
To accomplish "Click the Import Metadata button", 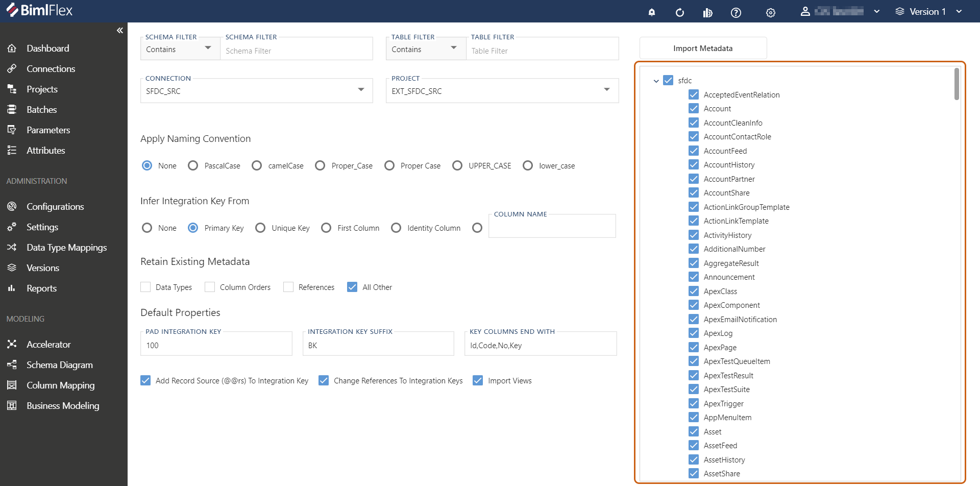I will point(702,47).
